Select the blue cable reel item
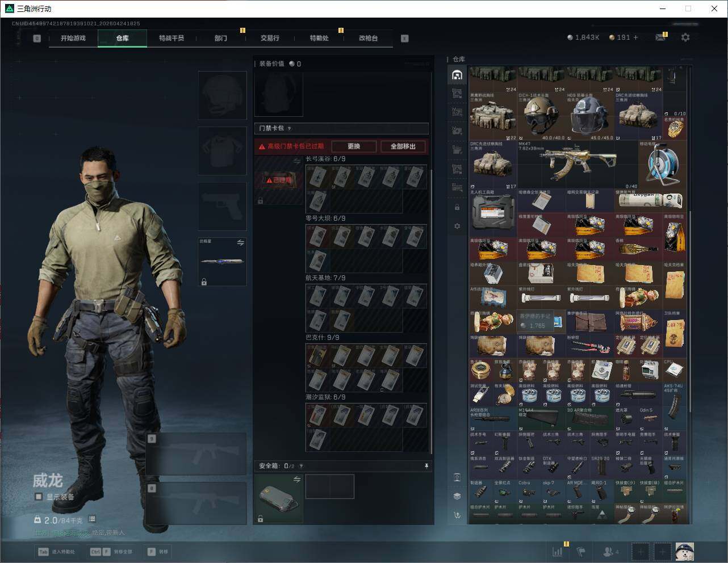Image resolution: width=728 pixels, height=563 pixels. click(662, 165)
